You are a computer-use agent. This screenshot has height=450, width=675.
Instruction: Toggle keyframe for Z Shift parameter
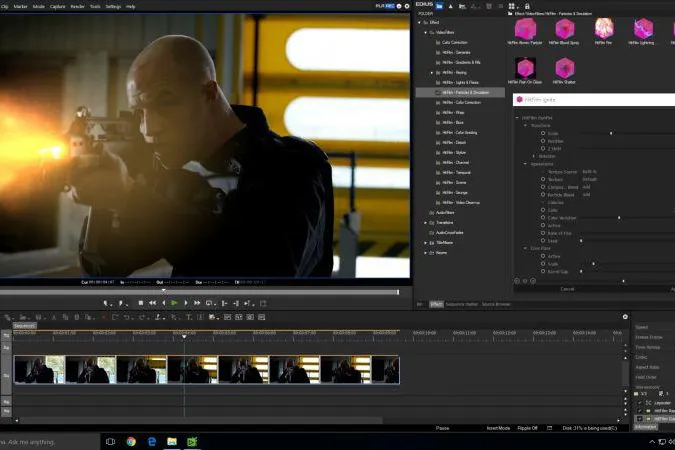[x=543, y=149]
